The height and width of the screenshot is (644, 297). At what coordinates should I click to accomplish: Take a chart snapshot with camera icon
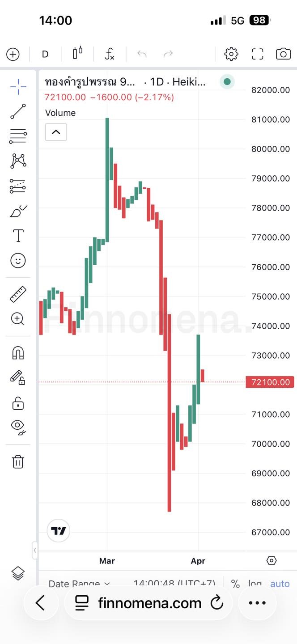click(x=283, y=54)
